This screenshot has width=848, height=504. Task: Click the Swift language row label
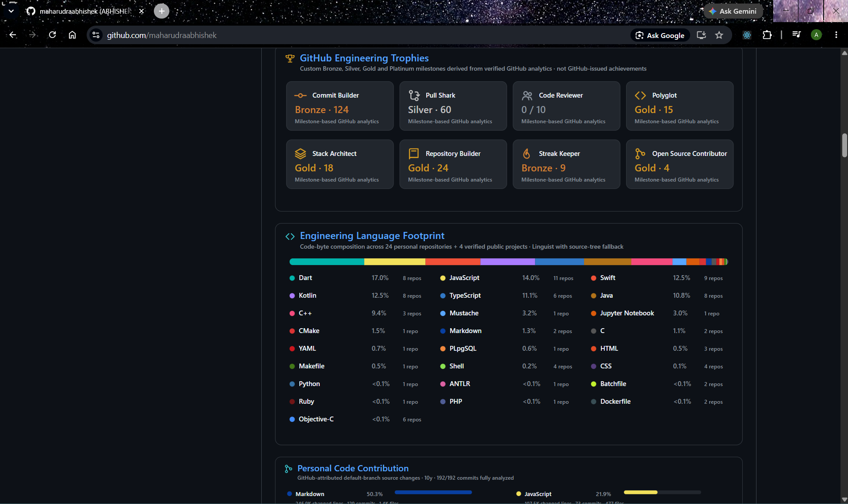click(607, 278)
